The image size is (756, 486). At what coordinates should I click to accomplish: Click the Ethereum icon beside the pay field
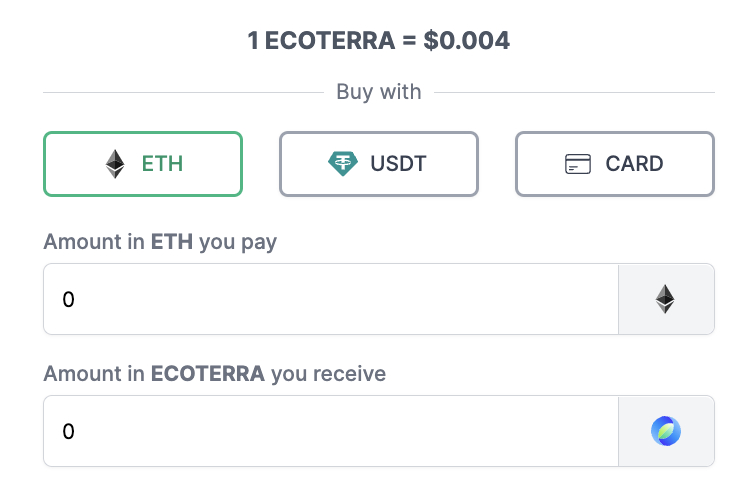pos(665,299)
